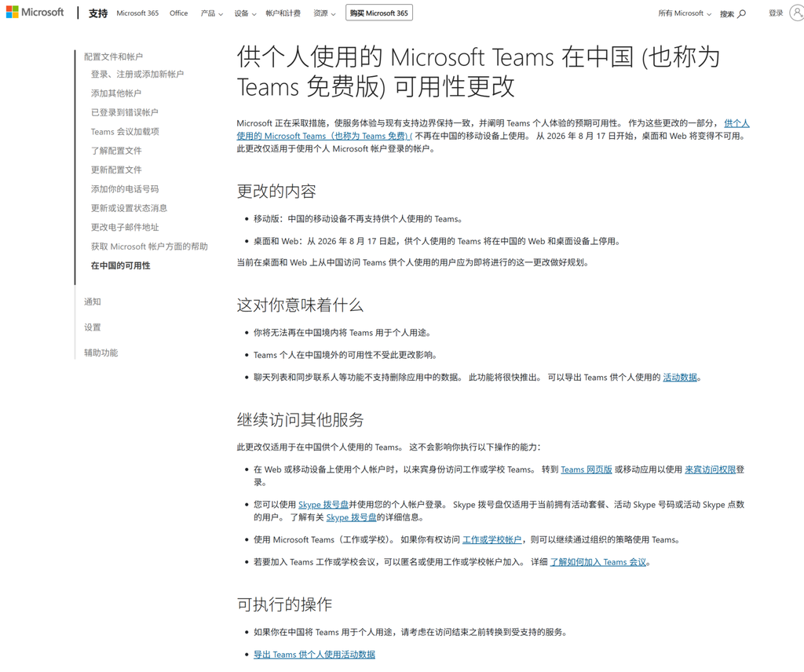Click the 可执行的操作 heading

point(284,604)
